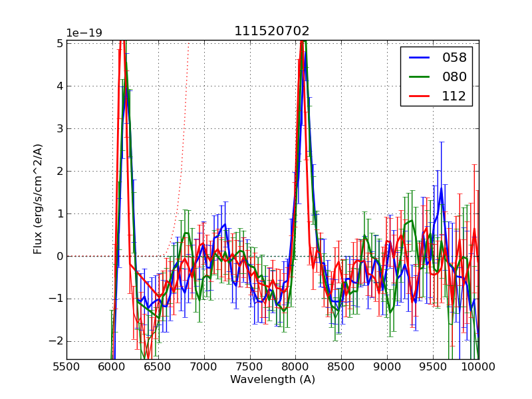Click the 1e−19 exponent label
The width and height of the screenshot is (532, 399).
pos(84,33)
